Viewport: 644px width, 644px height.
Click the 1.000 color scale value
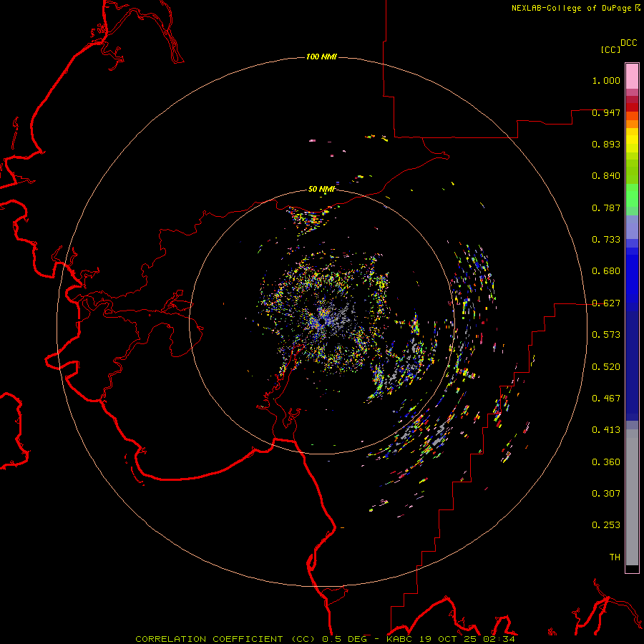coord(606,80)
